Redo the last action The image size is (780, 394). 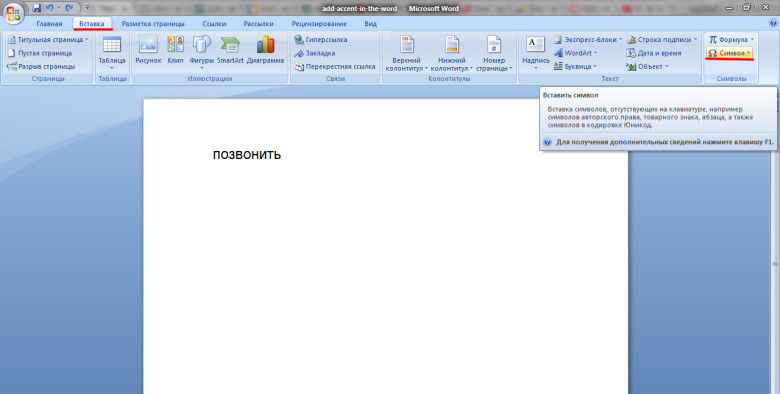pos(69,8)
